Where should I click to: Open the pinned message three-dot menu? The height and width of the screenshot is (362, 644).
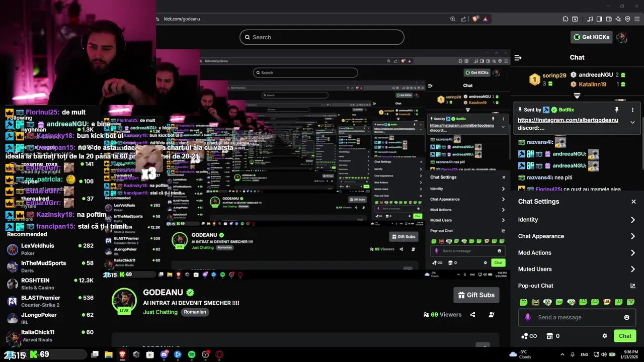pyautogui.click(x=632, y=110)
